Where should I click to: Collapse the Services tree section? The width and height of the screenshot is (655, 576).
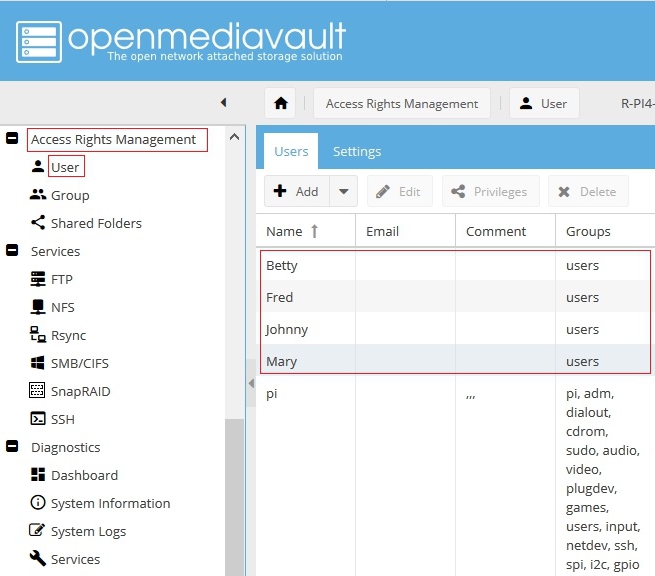tap(12, 251)
